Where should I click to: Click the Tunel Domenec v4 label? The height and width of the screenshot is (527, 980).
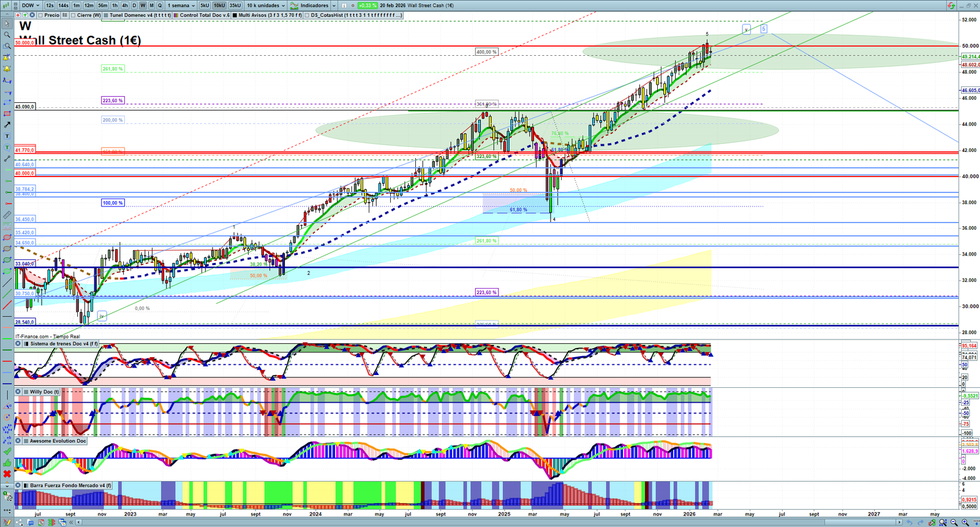click(140, 15)
